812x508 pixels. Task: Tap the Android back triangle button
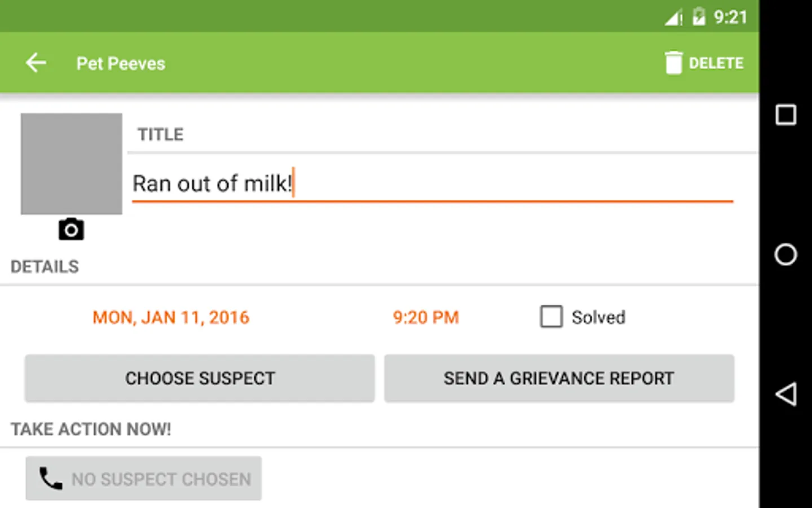tap(785, 394)
